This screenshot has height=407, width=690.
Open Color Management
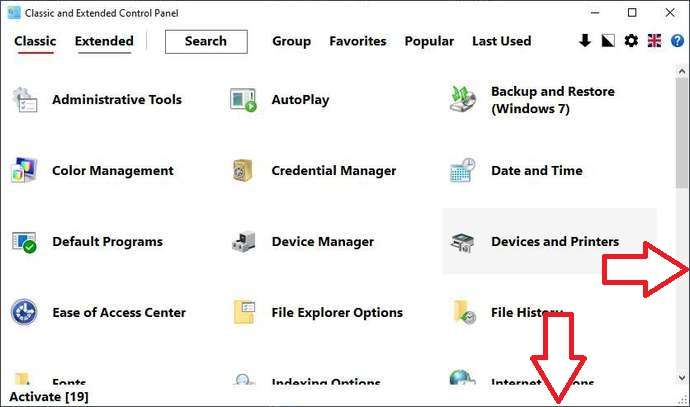tap(112, 171)
